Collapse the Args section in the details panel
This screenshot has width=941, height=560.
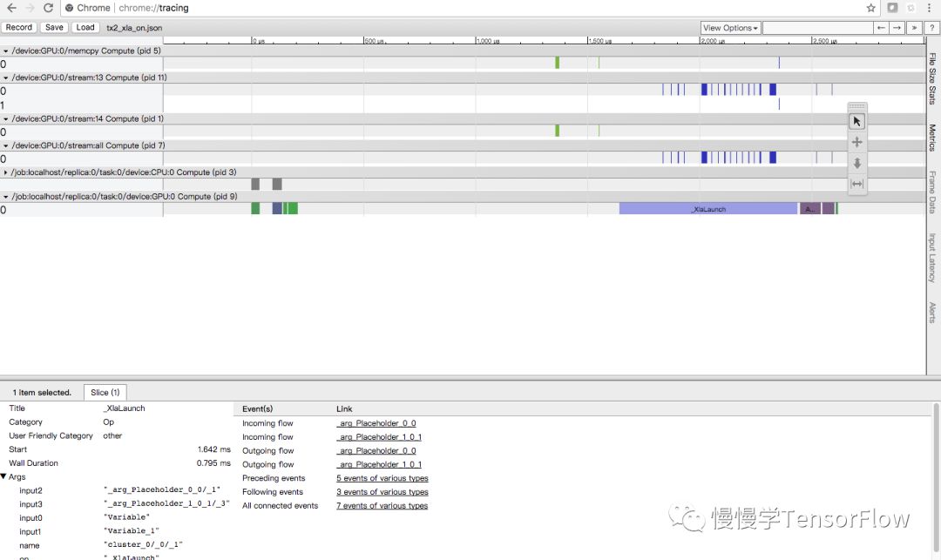tap(3, 476)
